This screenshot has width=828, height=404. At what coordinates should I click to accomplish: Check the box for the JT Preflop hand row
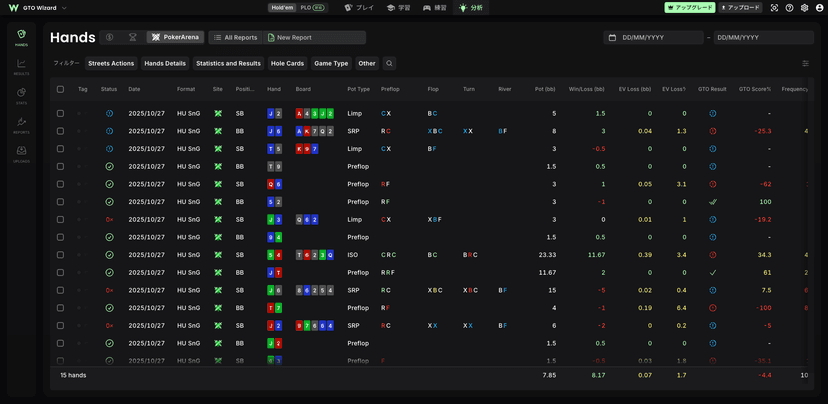[x=60, y=273]
